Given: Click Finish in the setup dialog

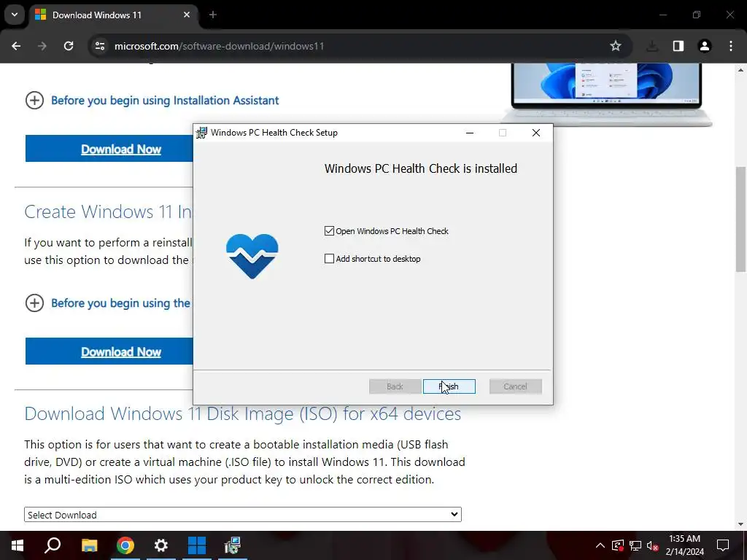Looking at the screenshot, I should [x=449, y=386].
